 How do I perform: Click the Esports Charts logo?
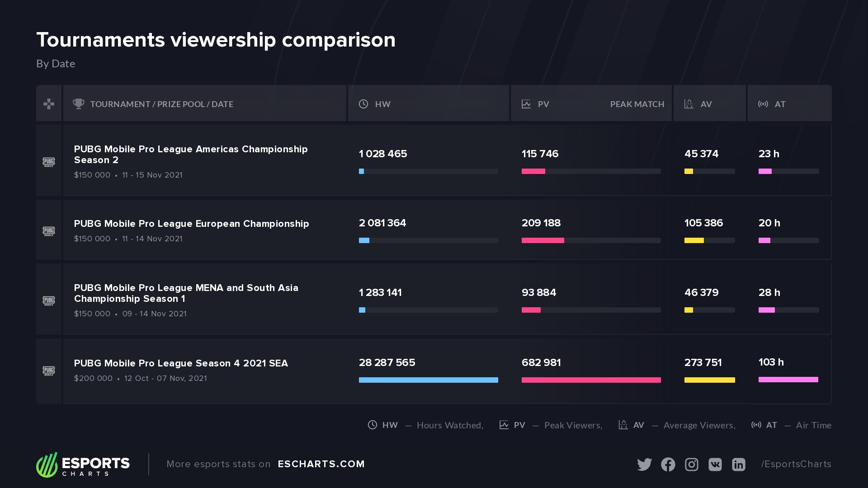click(83, 465)
